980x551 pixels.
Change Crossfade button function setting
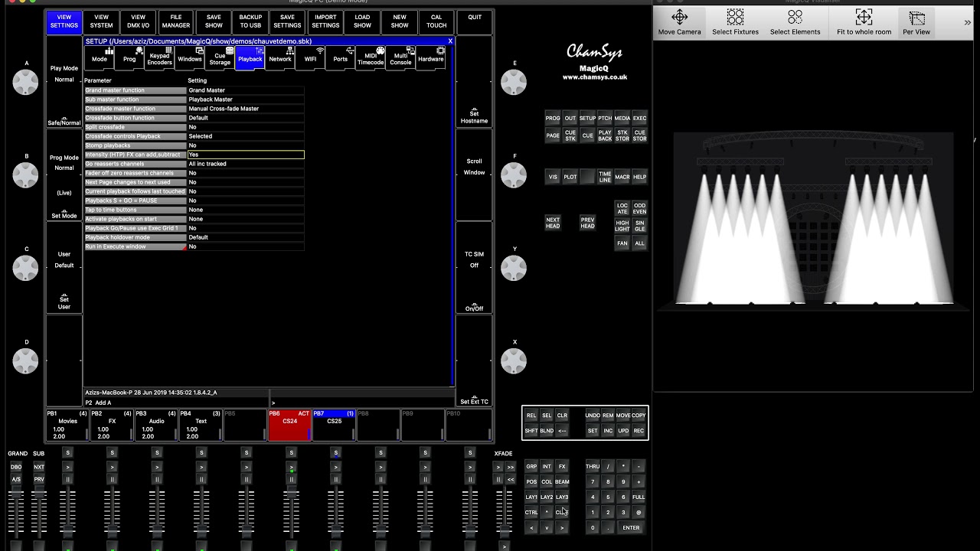click(x=246, y=118)
